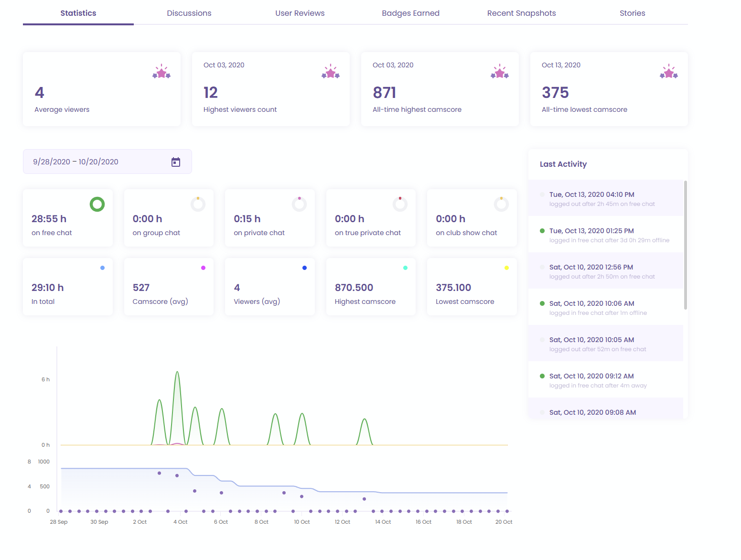Click the dark blue dot on Viewers (avg) card
Image resolution: width=741 pixels, height=560 pixels.
[304, 268]
